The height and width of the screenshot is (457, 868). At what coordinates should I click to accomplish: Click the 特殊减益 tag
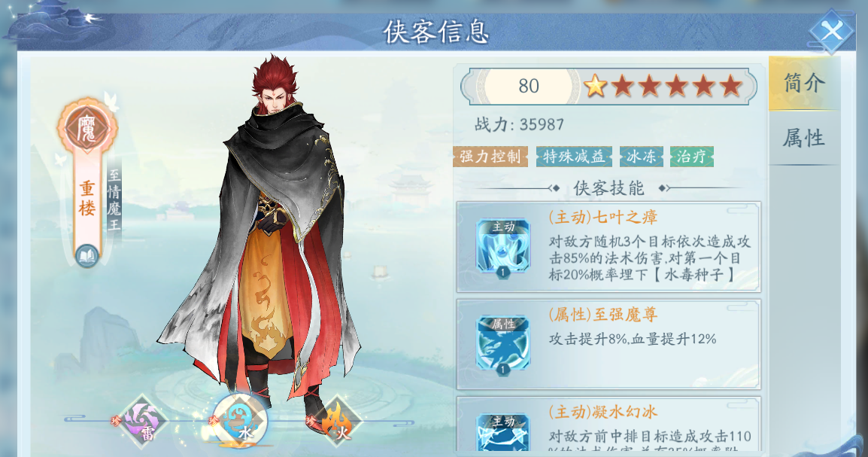coord(574,157)
